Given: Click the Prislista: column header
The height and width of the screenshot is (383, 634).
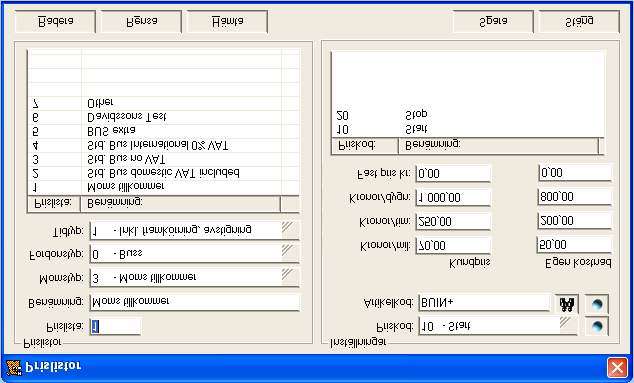Looking at the screenshot, I should pos(54,203).
